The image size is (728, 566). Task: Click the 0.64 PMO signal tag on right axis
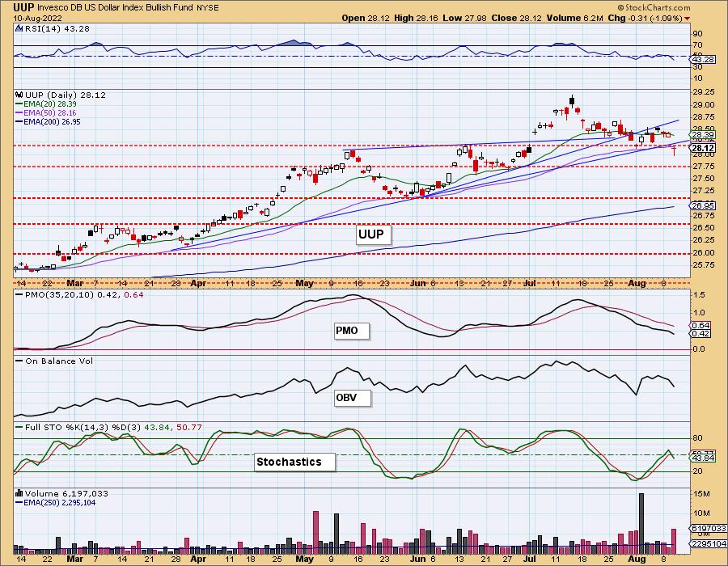click(700, 326)
